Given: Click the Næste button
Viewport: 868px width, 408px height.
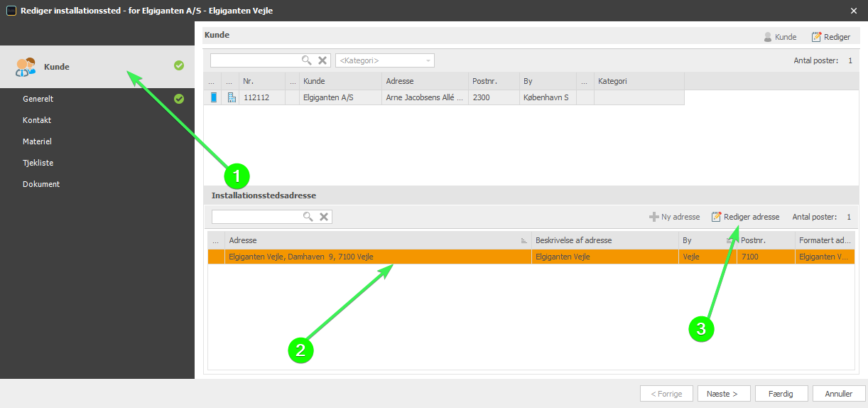Looking at the screenshot, I should click(x=723, y=393).
